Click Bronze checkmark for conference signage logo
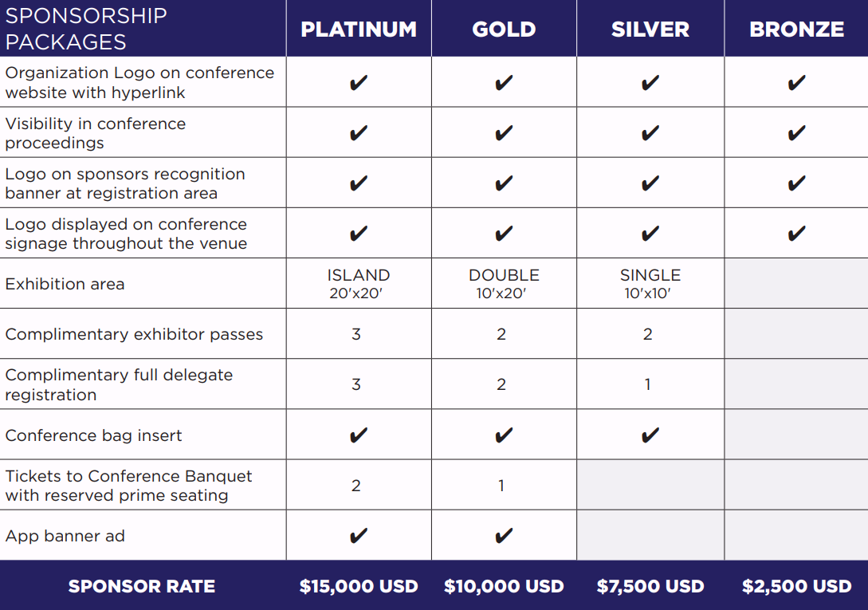The height and width of the screenshot is (610, 868). click(x=796, y=234)
